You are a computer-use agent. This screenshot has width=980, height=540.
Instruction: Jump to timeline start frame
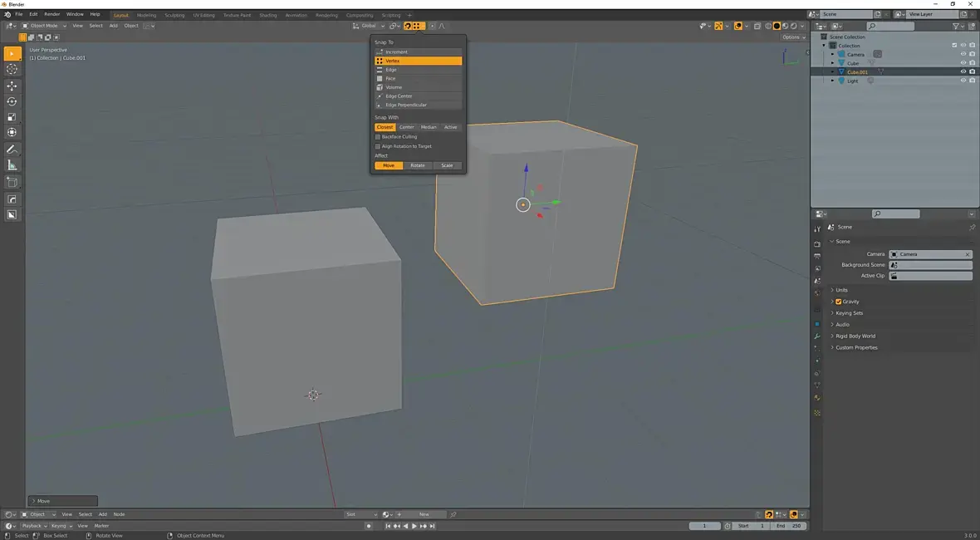(x=388, y=526)
